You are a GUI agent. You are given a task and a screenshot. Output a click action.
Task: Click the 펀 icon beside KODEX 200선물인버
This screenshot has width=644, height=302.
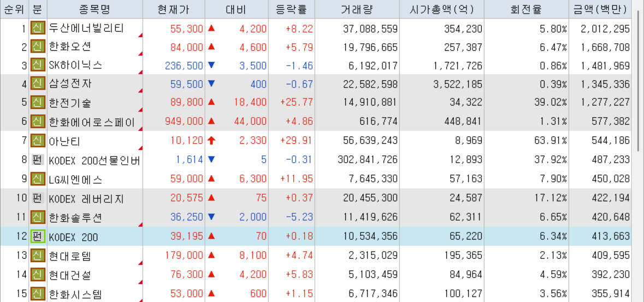[x=38, y=160]
